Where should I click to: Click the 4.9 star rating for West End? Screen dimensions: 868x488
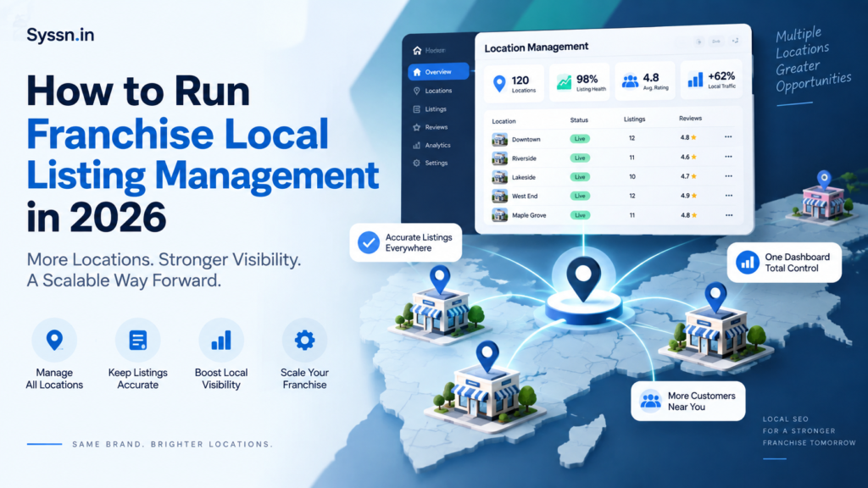click(x=688, y=196)
